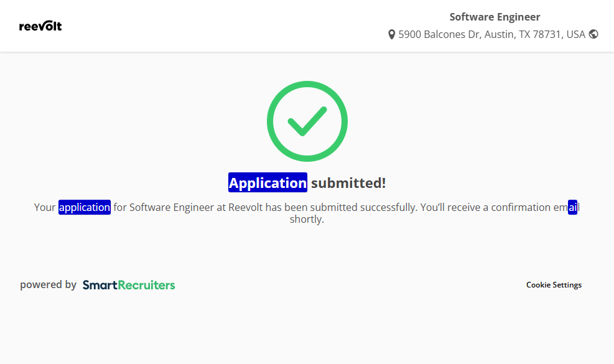Click the highlighted letters in the word "email"
The image size is (614, 364).
pyautogui.click(x=572, y=207)
